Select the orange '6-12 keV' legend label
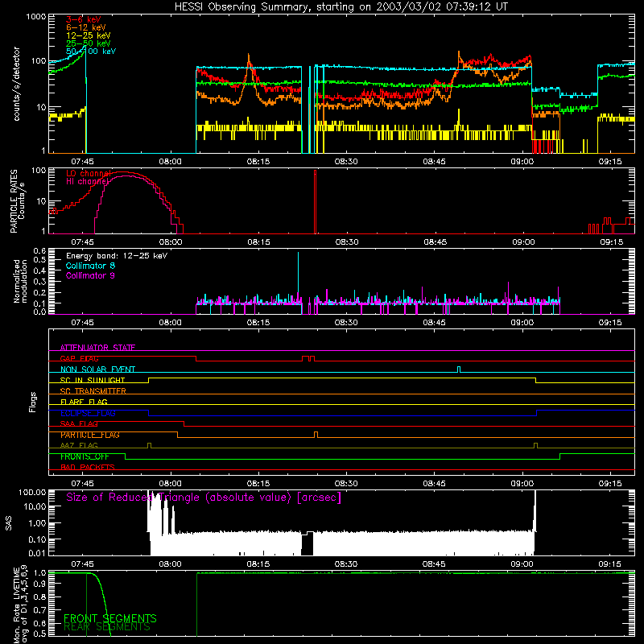This screenshot has width=644, height=644. (x=86, y=27)
